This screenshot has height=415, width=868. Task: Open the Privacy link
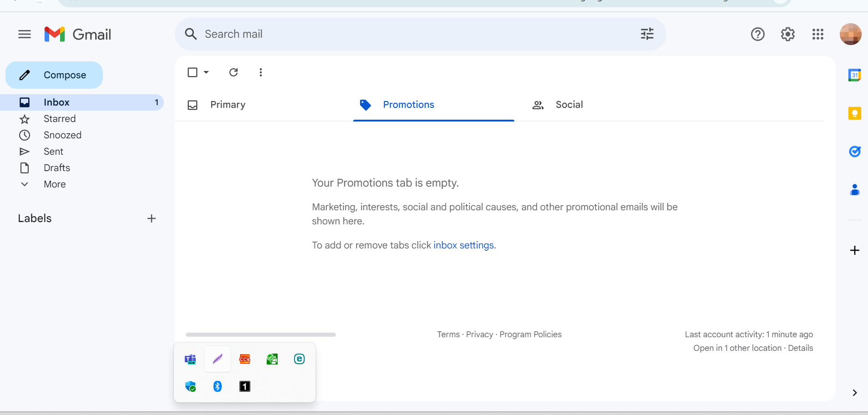[x=479, y=334]
